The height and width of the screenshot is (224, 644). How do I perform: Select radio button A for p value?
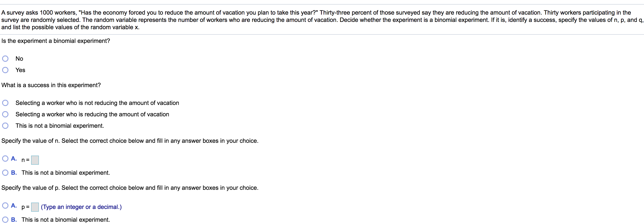5,206
